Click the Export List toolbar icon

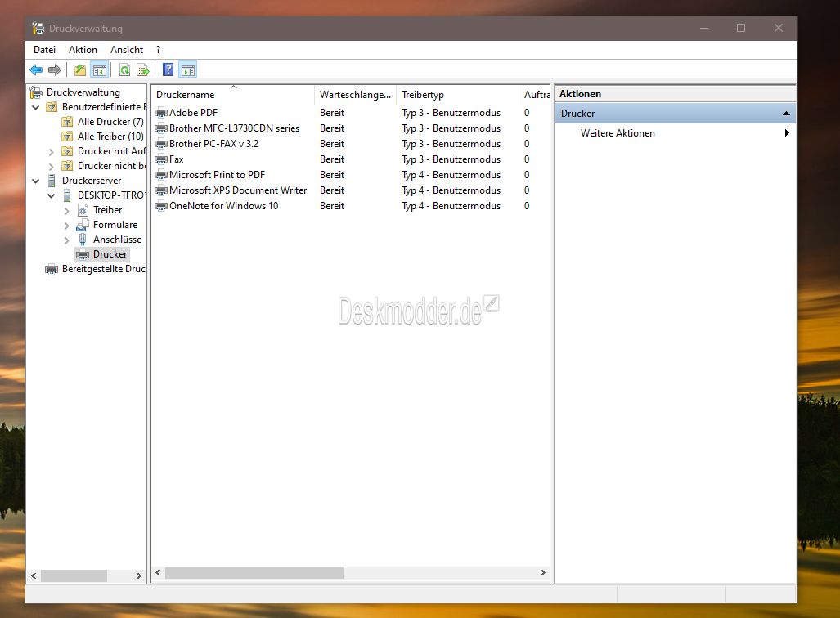(143, 70)
